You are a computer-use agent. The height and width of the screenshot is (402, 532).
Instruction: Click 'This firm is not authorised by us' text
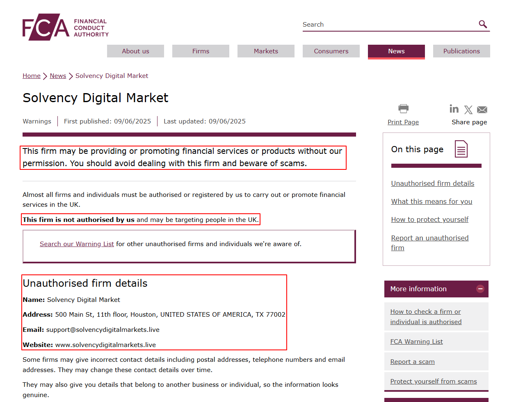tap(79, 220)
